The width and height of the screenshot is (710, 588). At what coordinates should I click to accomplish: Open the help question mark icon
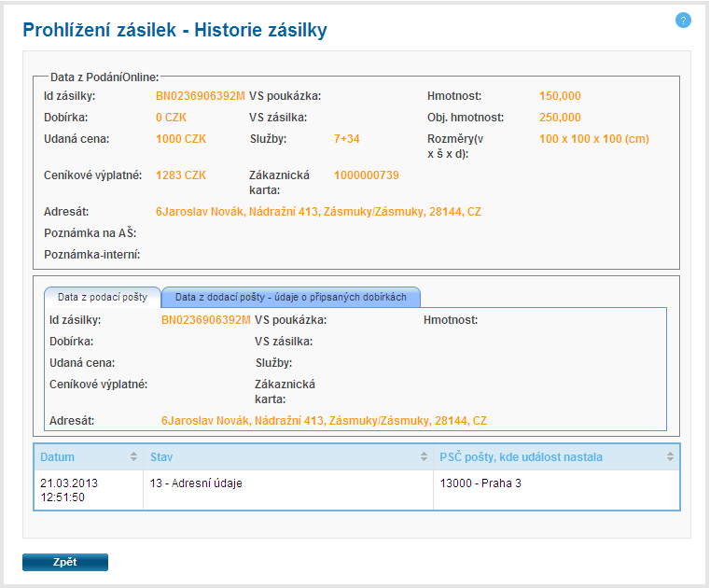pos(683,20)
